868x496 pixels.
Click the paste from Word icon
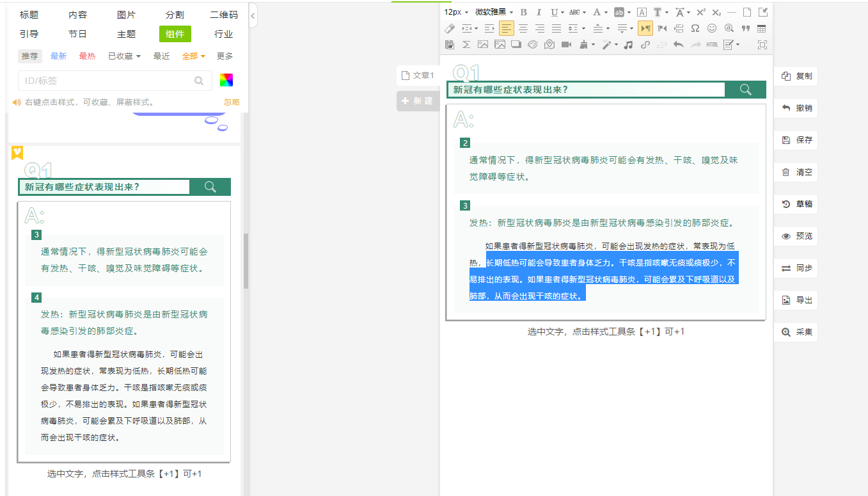pos(450,44)
